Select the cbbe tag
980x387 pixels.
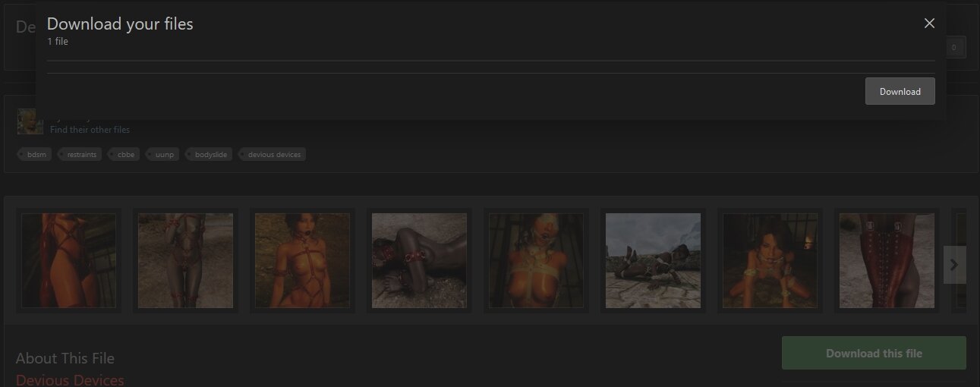pyautogui.click(x=124, y=155)
